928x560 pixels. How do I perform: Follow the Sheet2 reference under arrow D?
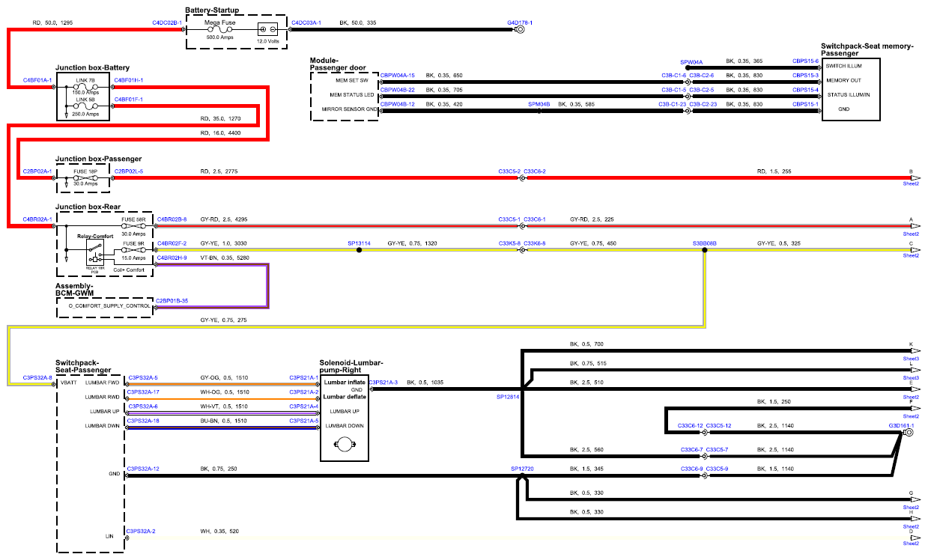click(x=911, y=544)
